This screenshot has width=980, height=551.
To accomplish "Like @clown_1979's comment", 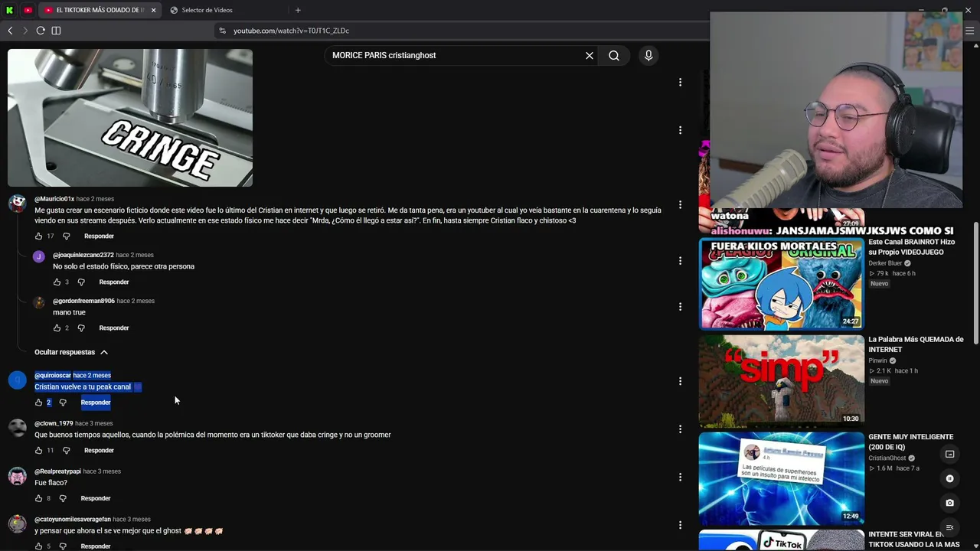I will point(39,451).
